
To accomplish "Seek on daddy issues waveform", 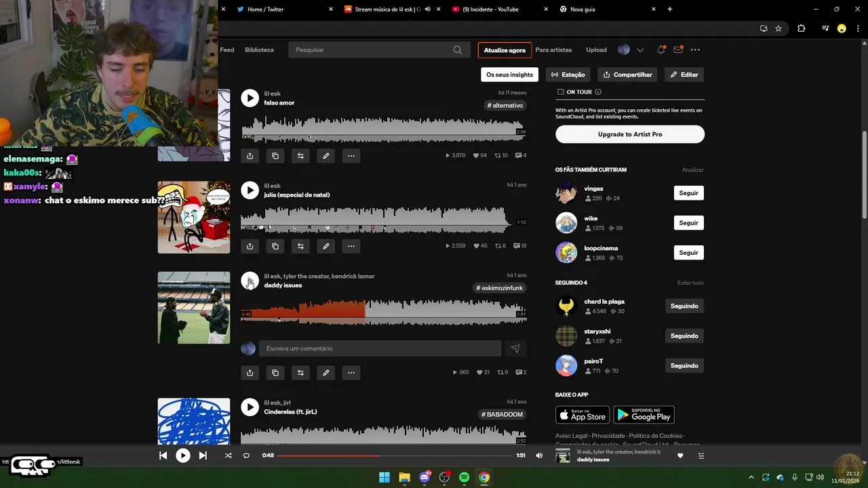I will pyautogui.click(x=383, y=312).
